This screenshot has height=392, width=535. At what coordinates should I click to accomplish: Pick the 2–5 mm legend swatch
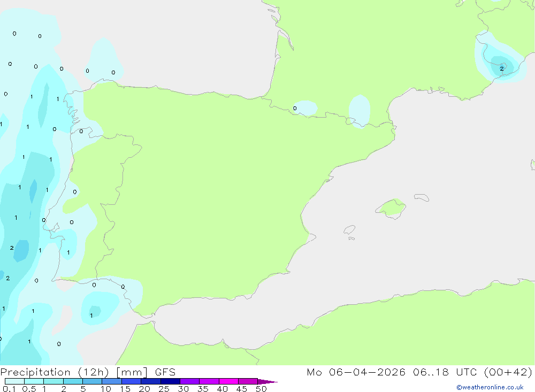click(x=73, y=381)
